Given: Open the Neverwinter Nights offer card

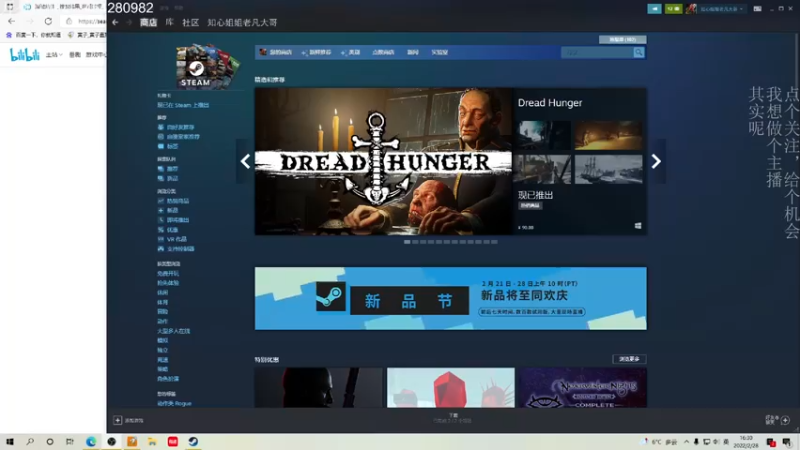Looking at the screenshot, I should point(583,388).
